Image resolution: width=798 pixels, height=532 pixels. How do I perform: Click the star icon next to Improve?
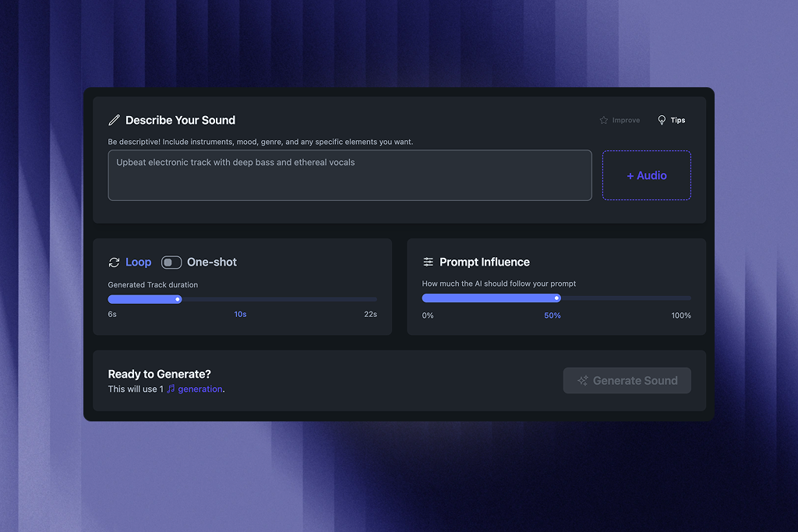point(603,120)
